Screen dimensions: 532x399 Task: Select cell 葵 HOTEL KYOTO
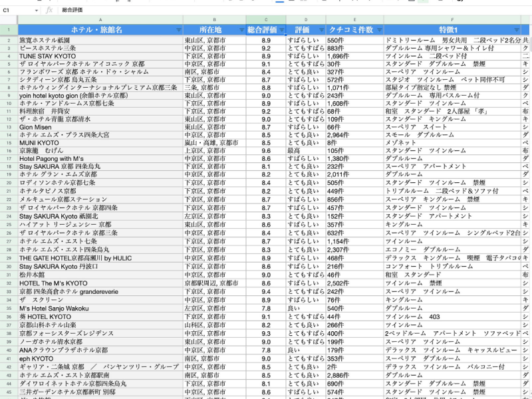click(x=100, y=317)
